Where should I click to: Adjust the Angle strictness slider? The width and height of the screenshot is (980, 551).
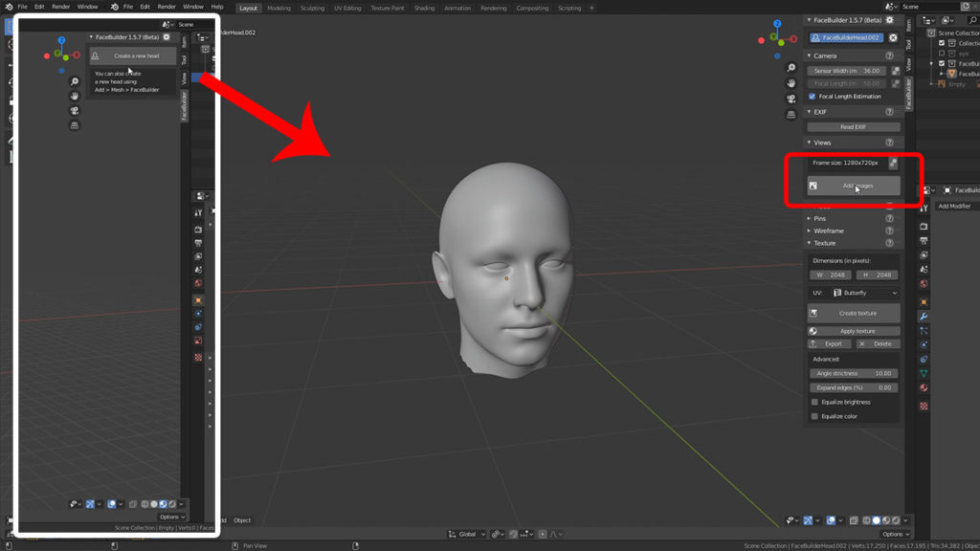point(853,373)
